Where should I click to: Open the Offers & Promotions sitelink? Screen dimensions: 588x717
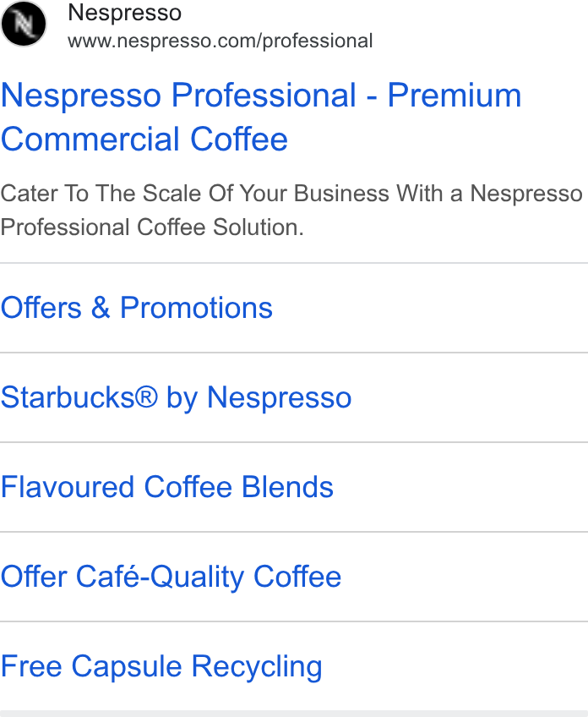[x=137, y=307]
